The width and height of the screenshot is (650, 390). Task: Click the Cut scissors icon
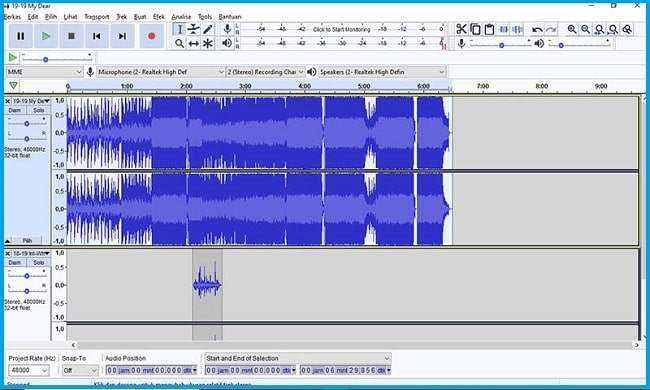tap(461, 29)
